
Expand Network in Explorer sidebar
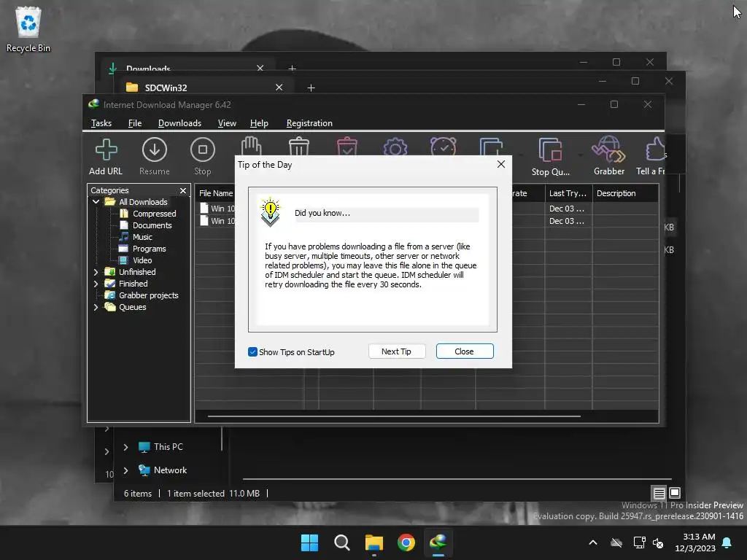[x=125, y=470]
